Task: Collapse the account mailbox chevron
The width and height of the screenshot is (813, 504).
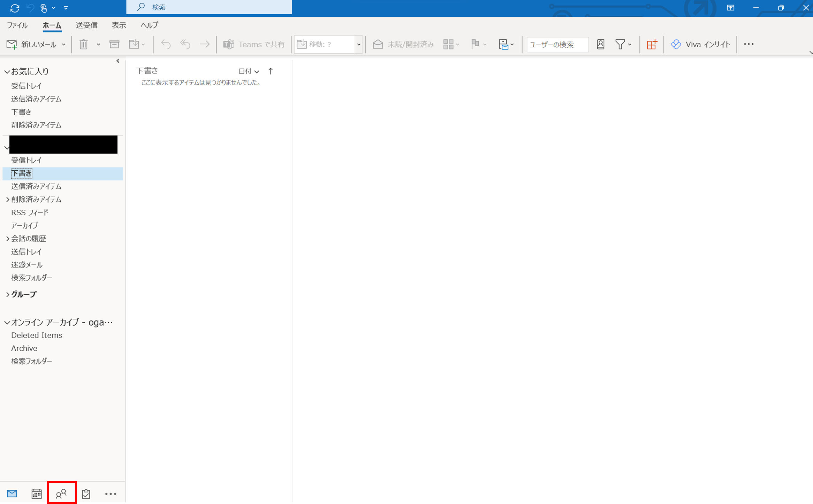Action: tap(7, 148)
